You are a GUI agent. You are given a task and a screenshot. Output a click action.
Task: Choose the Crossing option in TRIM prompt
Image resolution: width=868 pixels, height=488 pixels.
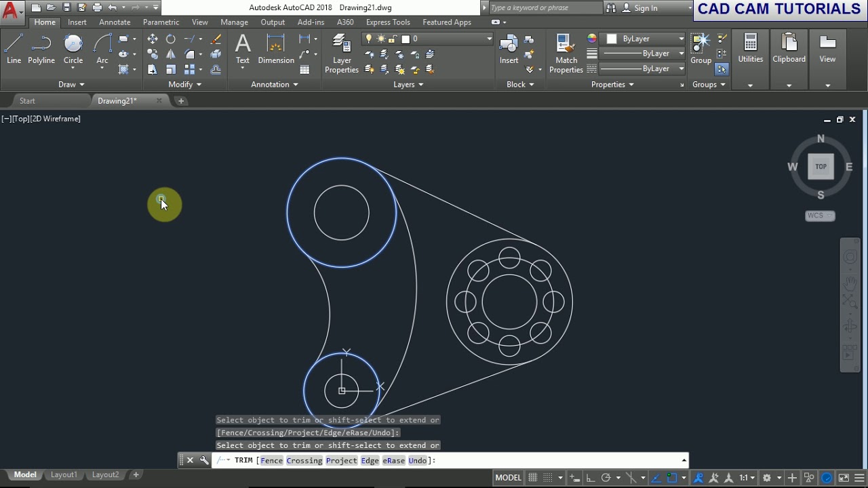tap(304, 461)
